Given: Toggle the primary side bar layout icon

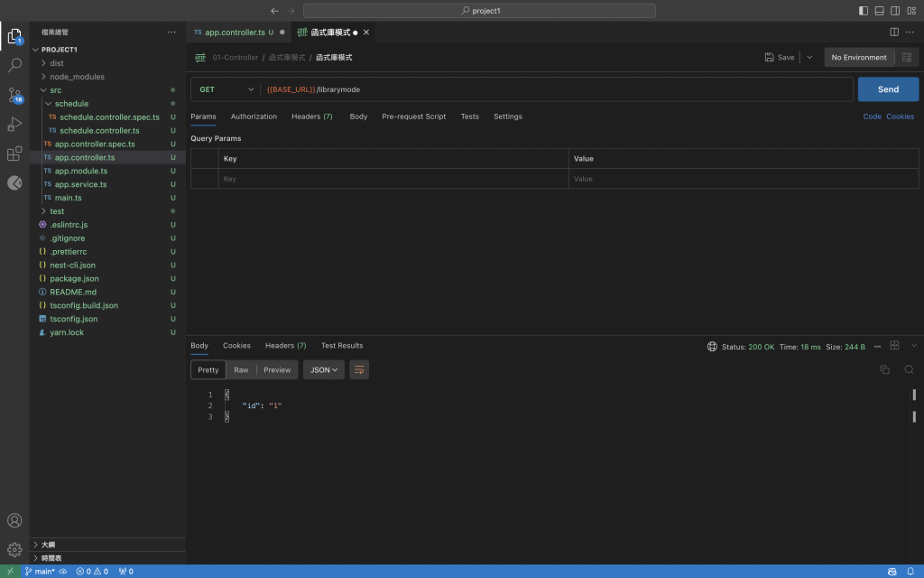Looking at the screenshot, I should tap(864, 11).
